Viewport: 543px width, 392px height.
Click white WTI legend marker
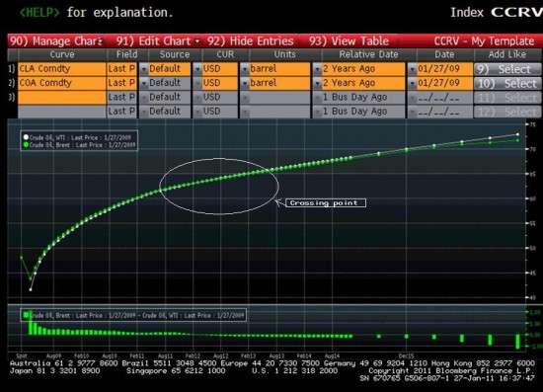(26, 137)
